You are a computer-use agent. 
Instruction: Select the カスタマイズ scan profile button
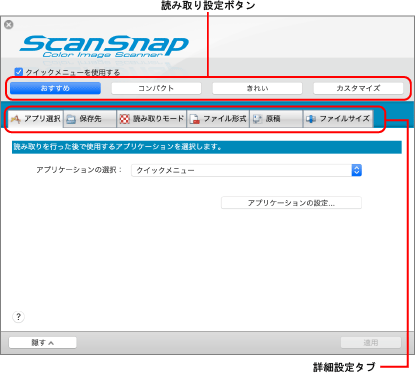(x=358, y=88)
